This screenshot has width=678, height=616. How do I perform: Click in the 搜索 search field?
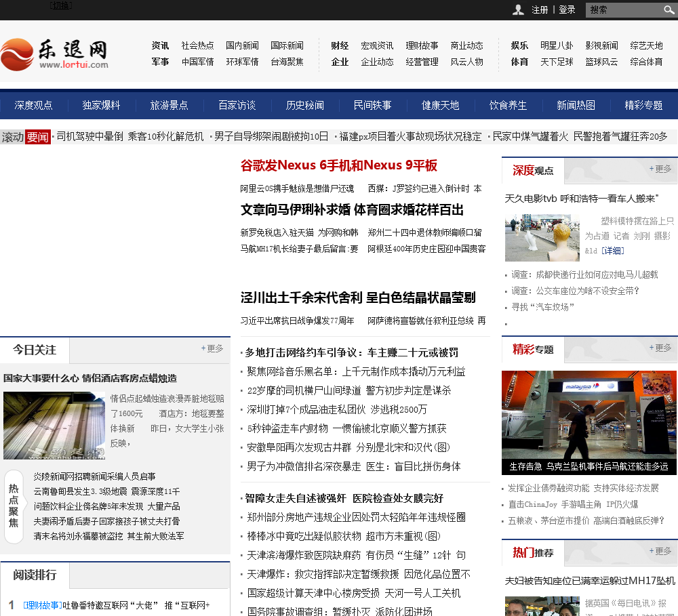click(624, 10)
